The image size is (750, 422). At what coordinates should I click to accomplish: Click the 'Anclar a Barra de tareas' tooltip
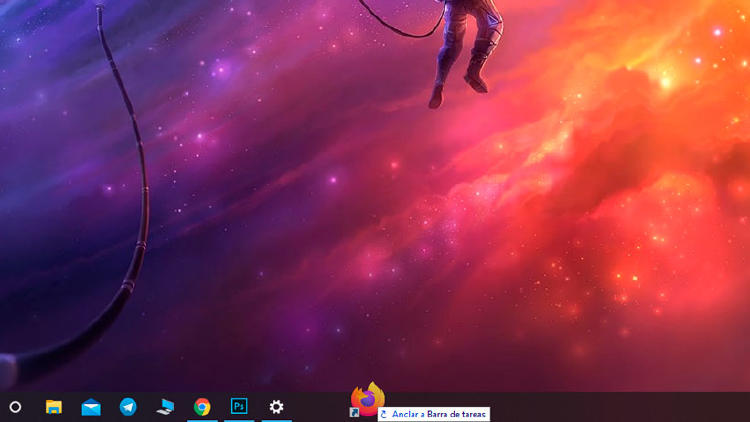[434, 414]
